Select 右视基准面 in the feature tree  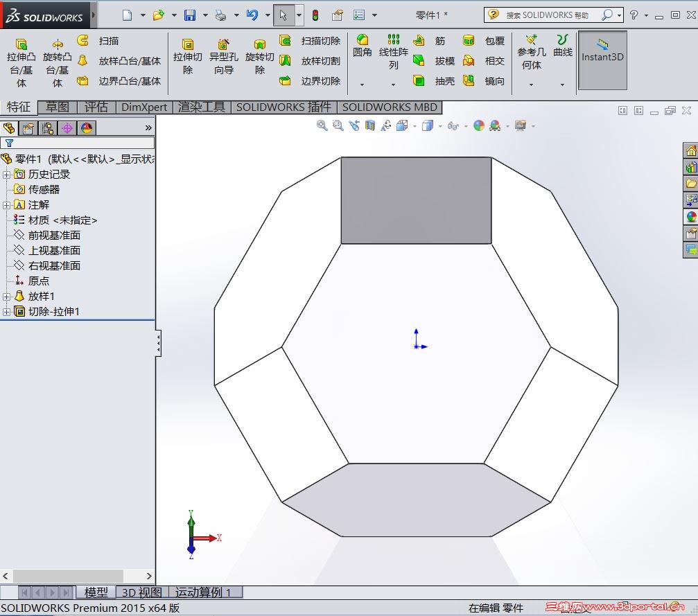point(48,265)
